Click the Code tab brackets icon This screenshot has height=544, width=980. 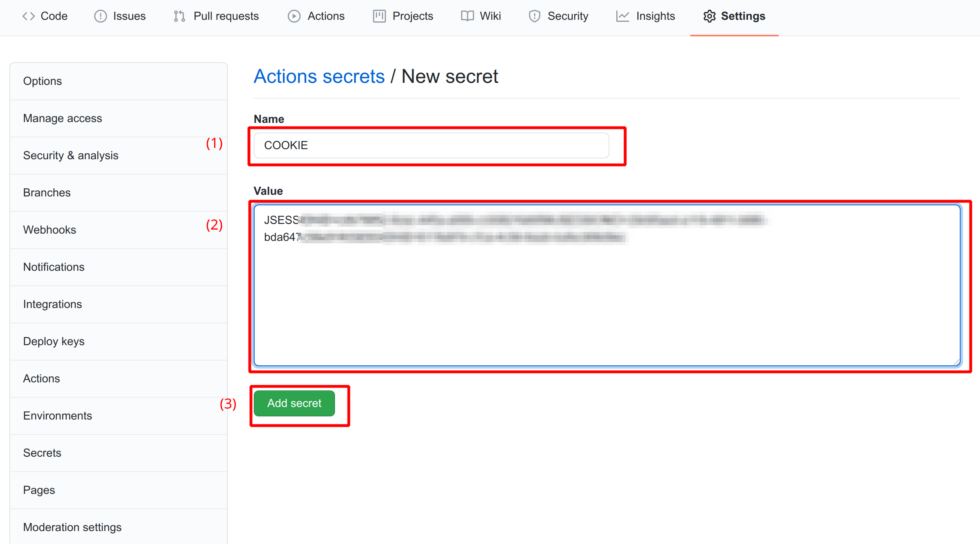tap(28, 16)
